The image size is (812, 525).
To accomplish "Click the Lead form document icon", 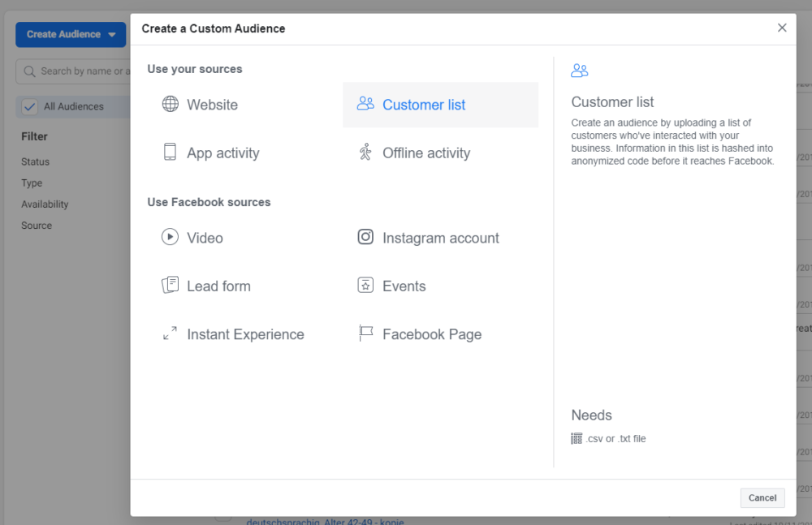I will pos(170,285).
